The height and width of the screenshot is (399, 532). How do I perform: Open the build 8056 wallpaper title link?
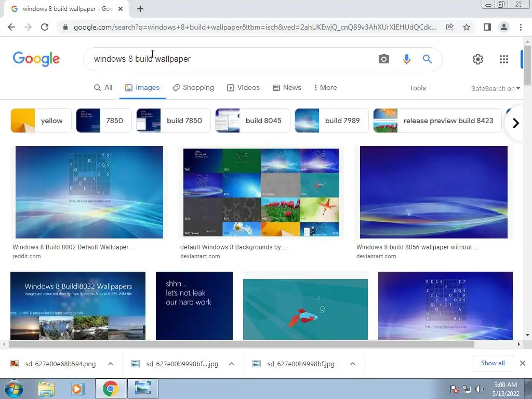pyautogui.click(x=417, y=247)
